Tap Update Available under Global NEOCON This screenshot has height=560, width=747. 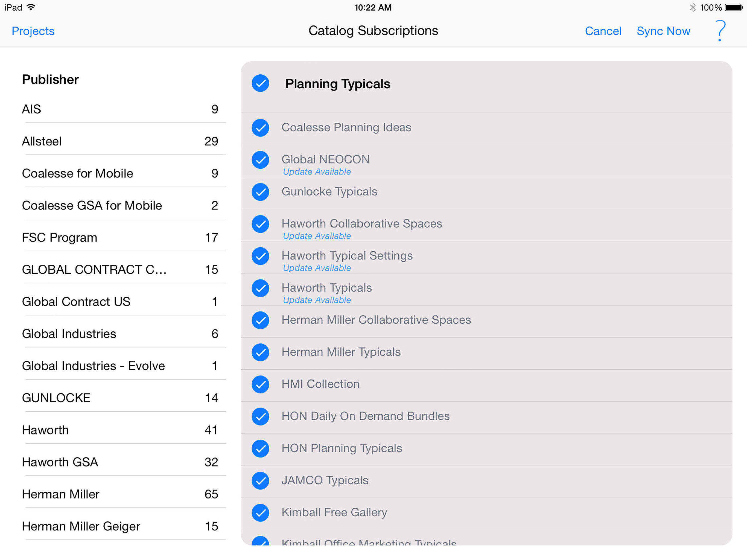(x=317, y=172)
